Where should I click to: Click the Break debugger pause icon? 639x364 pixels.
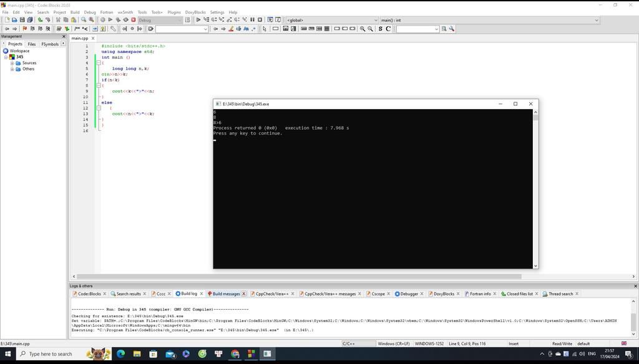(x=252, y=19)
